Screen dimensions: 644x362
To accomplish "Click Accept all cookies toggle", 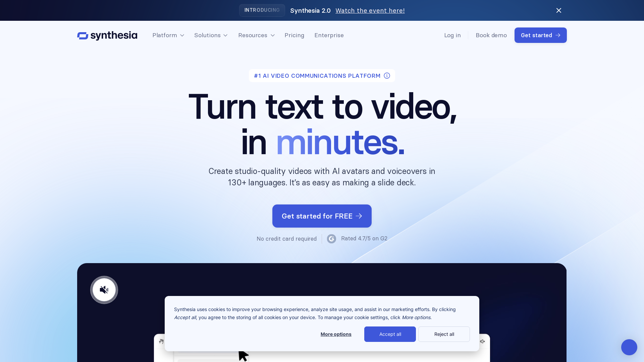I will point(390,334).
